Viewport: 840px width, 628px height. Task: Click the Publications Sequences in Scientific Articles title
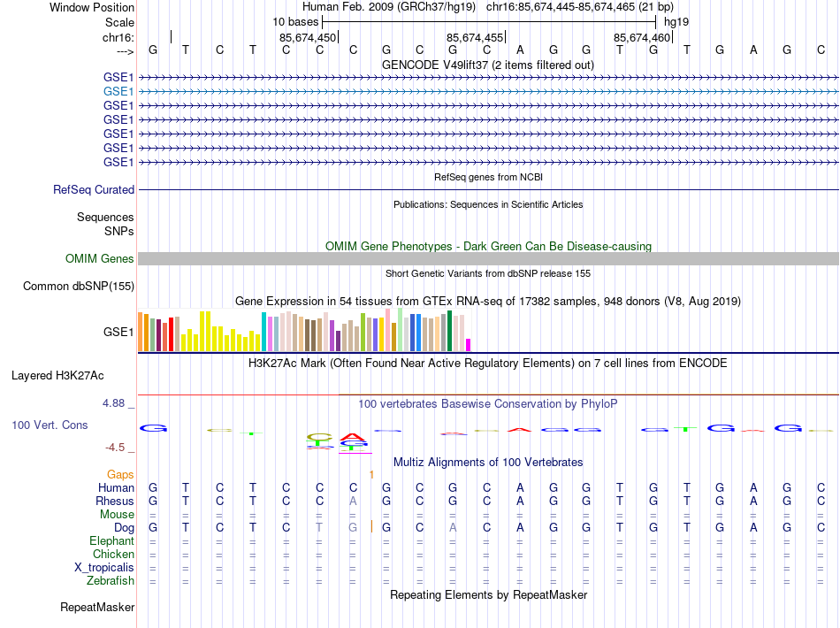pos(487,204)
